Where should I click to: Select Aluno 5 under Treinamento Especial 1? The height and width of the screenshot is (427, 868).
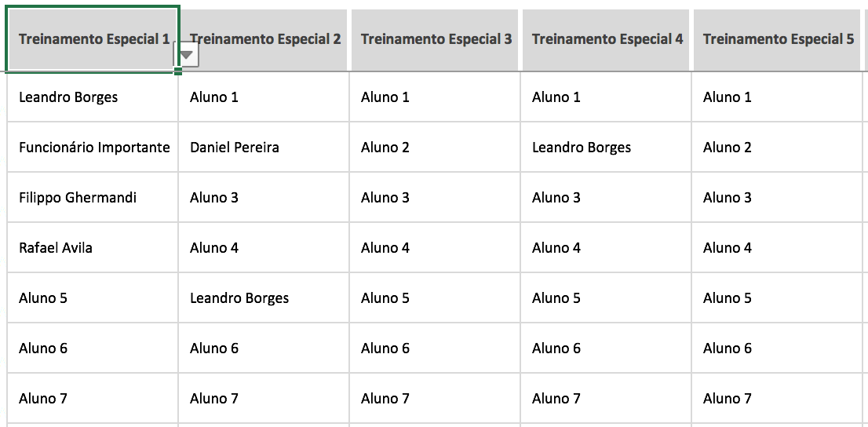click(x=93, y=298)
